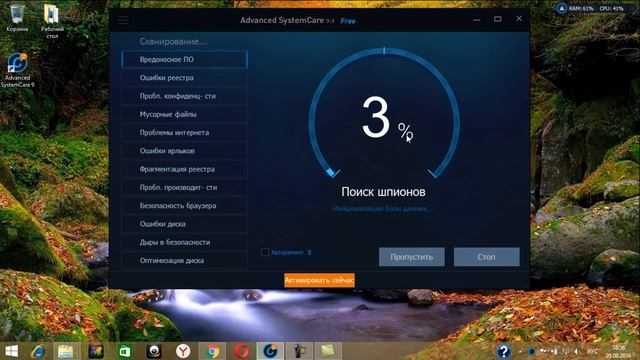Screen dimensions: 640x360
Task: Click Ошибки ярлыков entry
Action: (184, 151)
